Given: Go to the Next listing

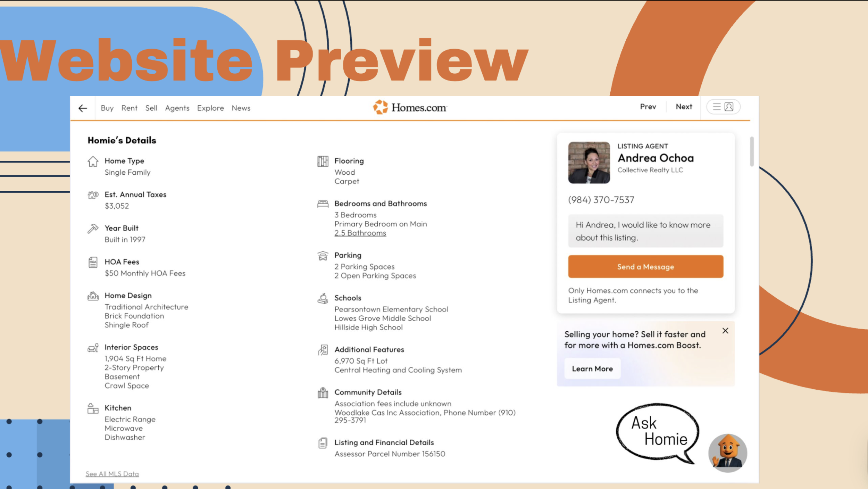Looking at the screenshot, I should coord(684,107).
